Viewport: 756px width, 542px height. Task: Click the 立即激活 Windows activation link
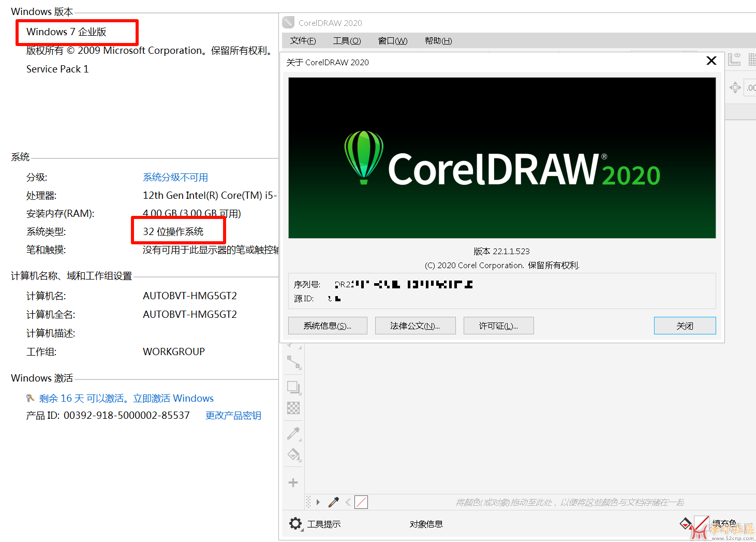pos(173,398)
